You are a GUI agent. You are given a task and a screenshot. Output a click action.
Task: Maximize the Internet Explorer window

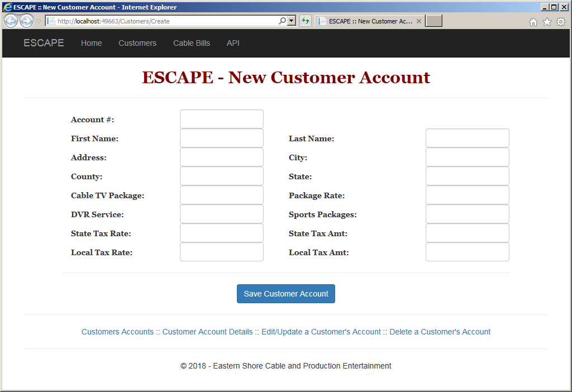click(554, 7)
